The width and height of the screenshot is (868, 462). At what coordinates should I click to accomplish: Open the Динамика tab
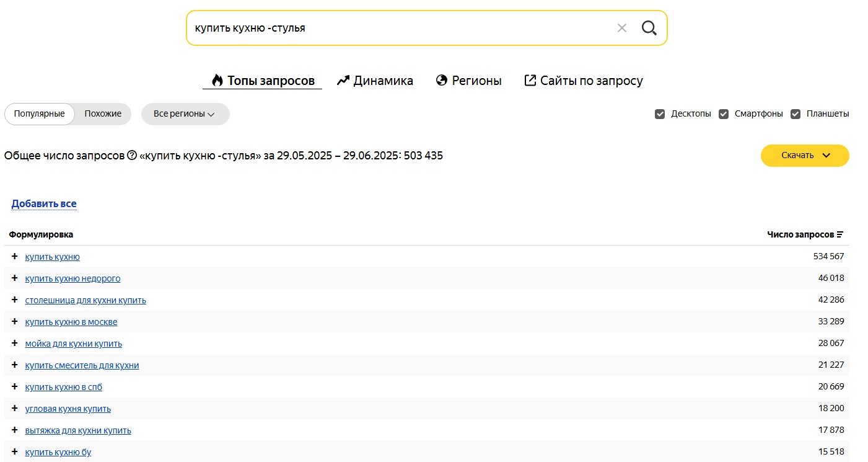[375, 81]
